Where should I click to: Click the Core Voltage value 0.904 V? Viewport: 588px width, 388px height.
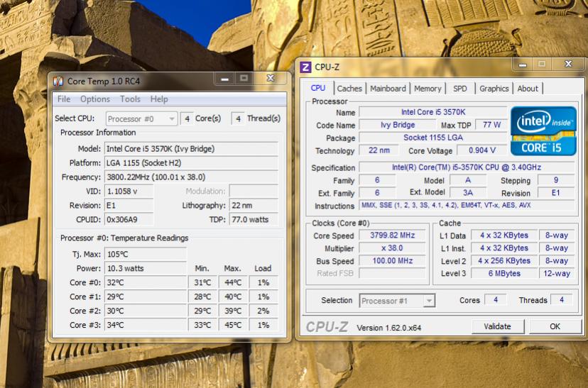click(x=482, y=150)
